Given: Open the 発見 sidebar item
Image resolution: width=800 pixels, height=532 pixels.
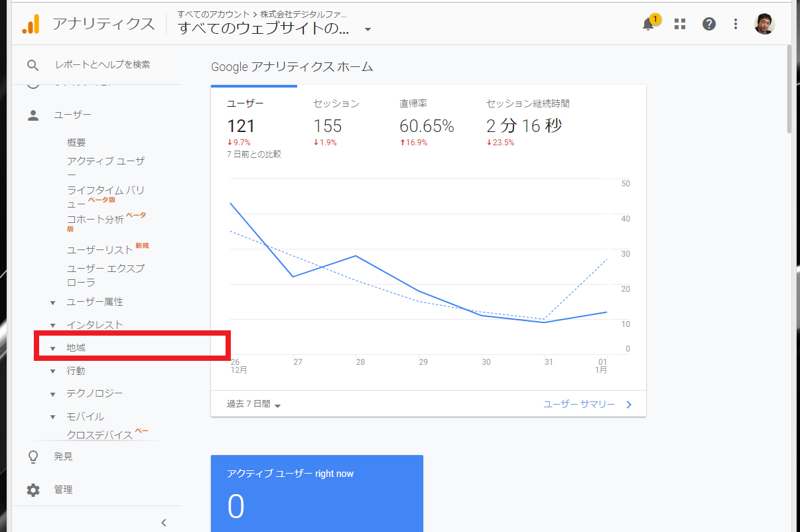Looking at the screenshot, I should point(63,457).
